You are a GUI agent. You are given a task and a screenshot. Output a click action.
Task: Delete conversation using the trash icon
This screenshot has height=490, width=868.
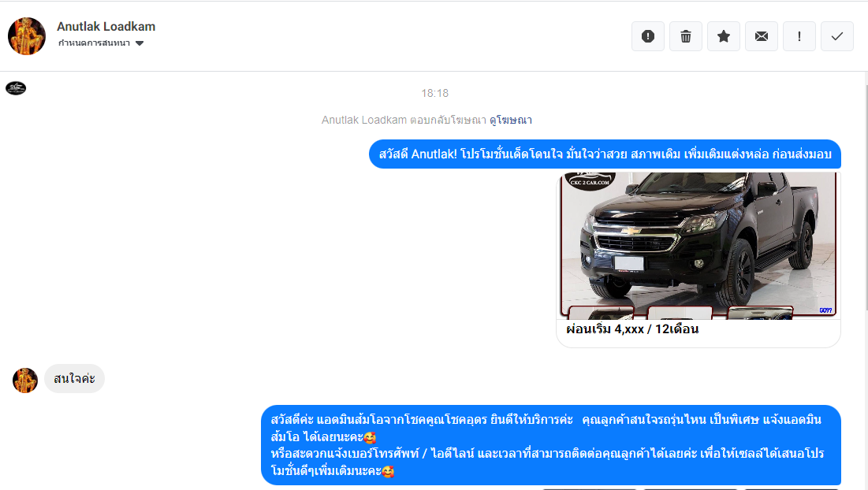click(686, 36)
